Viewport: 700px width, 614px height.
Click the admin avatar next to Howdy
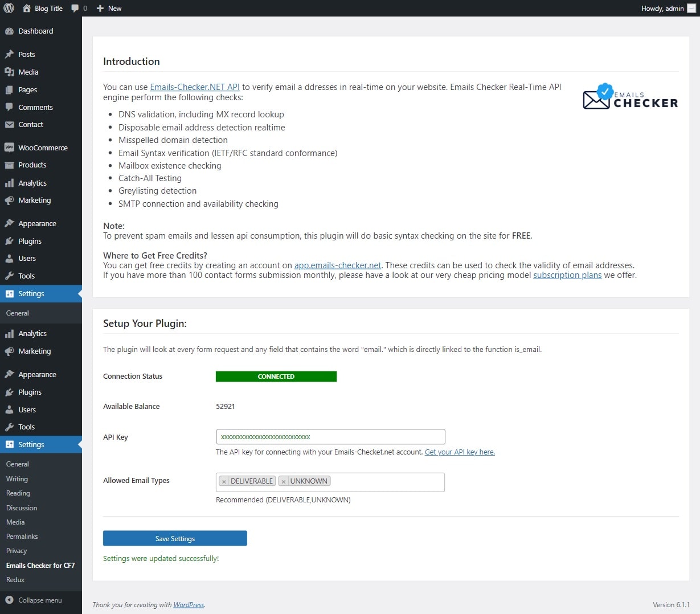pyautogui.click(x=691, y=8)
